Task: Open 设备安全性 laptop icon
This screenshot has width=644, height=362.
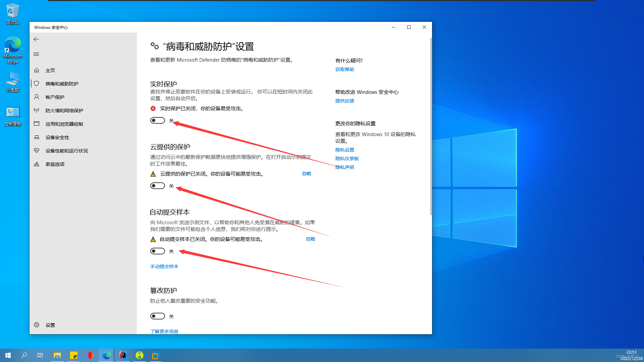Action: coord(37,137)
